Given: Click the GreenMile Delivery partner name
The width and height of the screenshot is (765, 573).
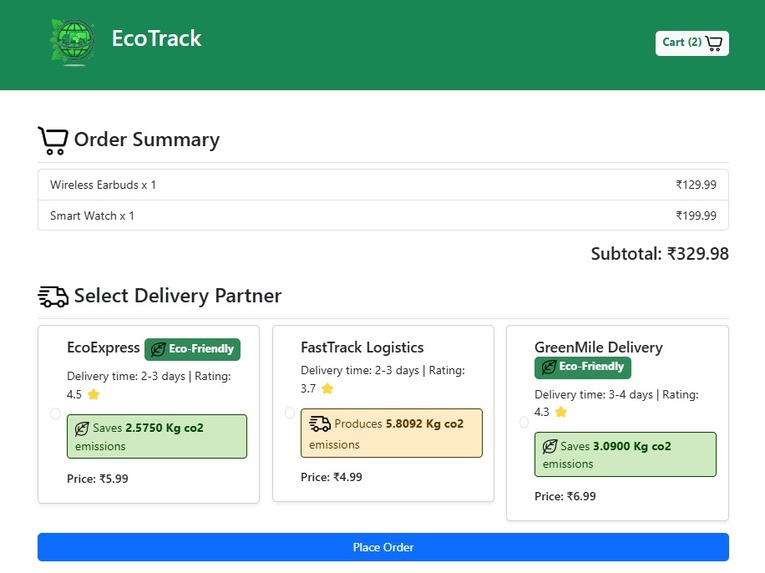Looking at the screenshot, I should click(598, 348).
